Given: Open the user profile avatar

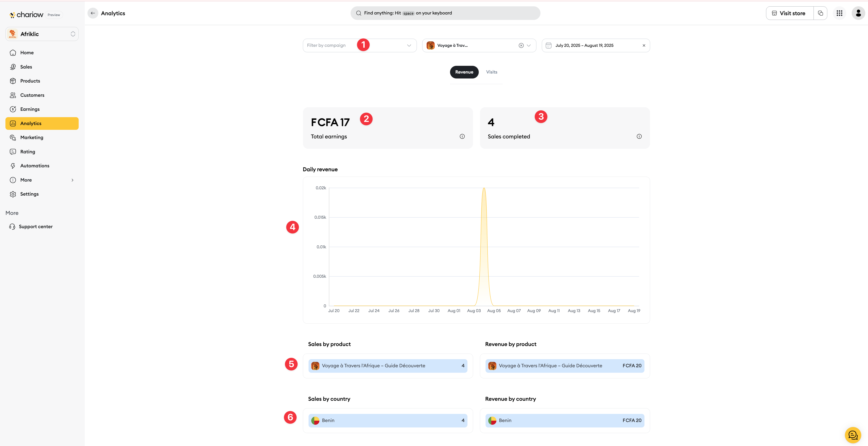Looking at the screenshot, I should (858, 13).
